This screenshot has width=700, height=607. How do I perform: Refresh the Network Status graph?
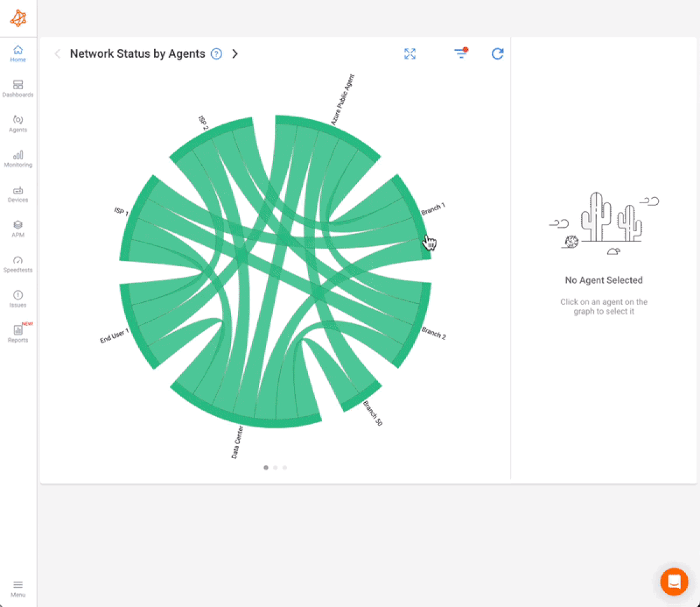(x=497, y=54)
